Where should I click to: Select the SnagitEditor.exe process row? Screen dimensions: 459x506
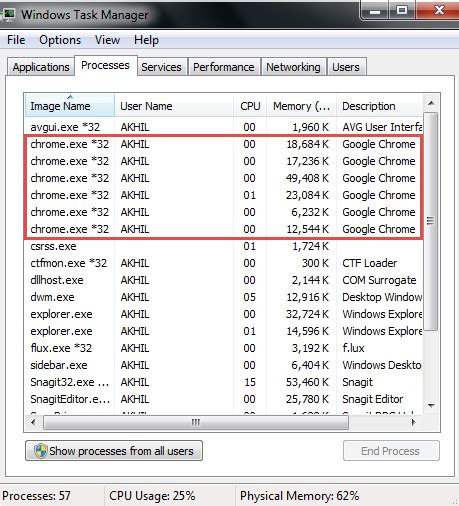coord(223,399)
